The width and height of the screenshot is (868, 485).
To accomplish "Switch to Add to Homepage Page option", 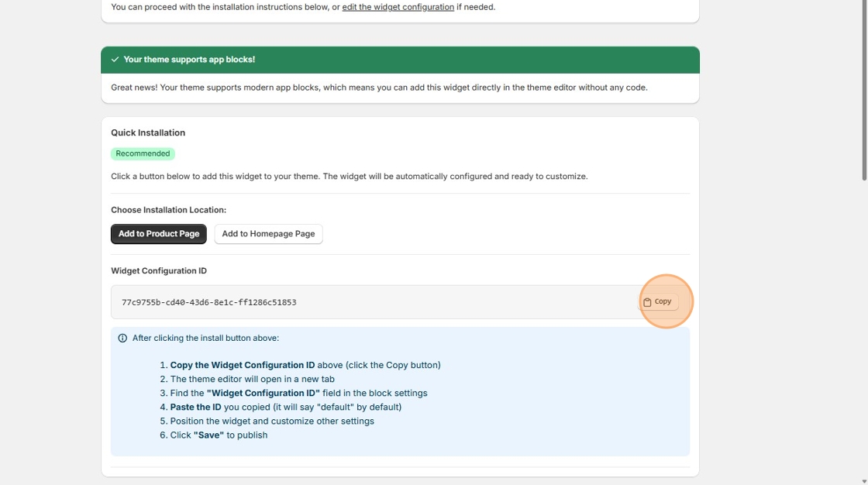I will (268, 233).
